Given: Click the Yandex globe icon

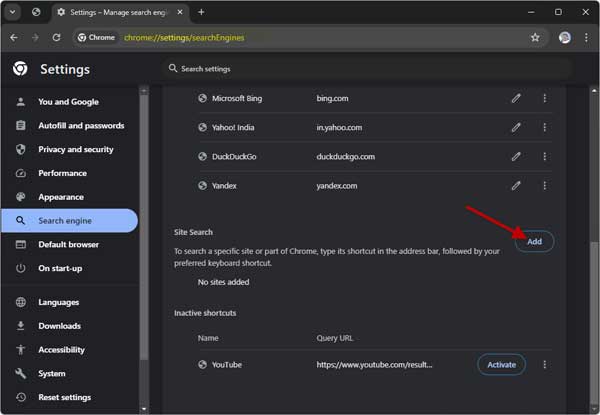Looking at the screenshot, I should pyautogui.click(x=202, y=186).
